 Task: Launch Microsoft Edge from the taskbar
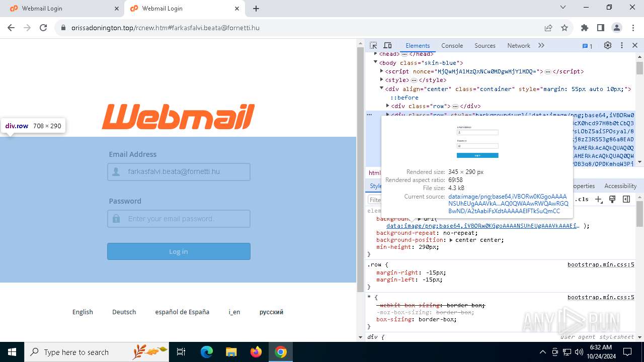207,352
